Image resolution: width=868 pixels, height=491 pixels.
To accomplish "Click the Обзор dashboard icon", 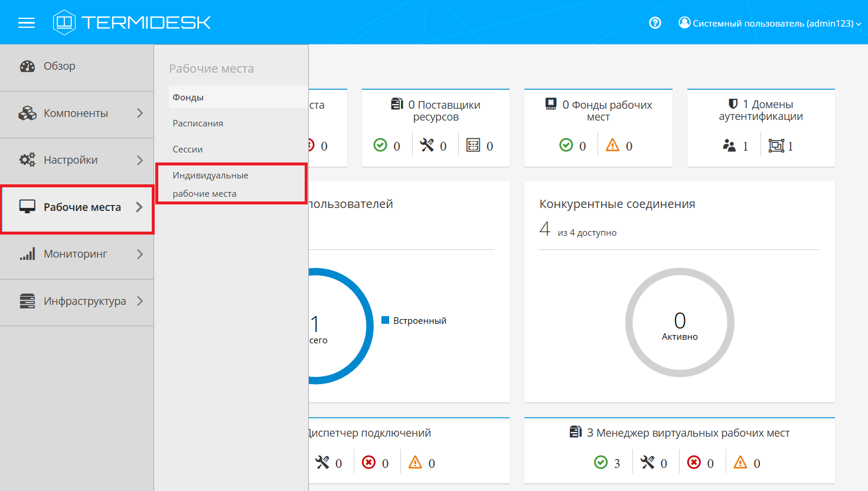I will (27, 66).
